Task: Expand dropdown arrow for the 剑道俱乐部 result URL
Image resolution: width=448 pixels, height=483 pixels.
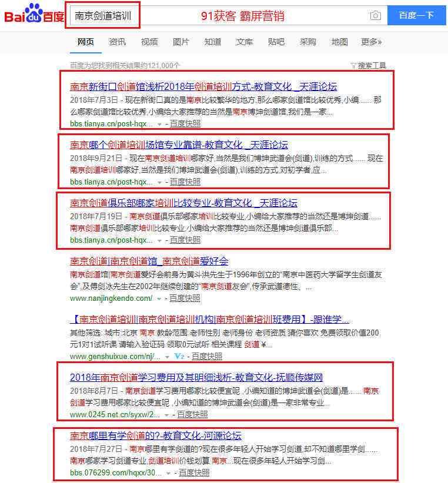Action: (159, 241)
